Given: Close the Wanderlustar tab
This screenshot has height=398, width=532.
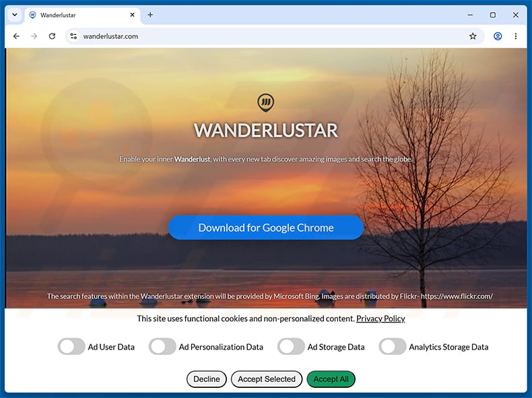Looking at the screenshot, I should click(x=132, y=15).
